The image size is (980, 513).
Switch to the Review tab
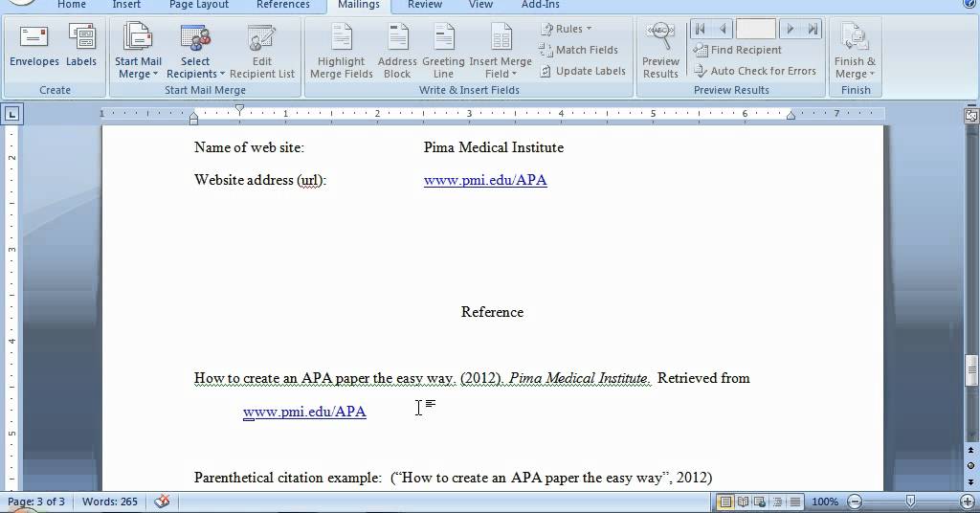click(x=425, y=5)
